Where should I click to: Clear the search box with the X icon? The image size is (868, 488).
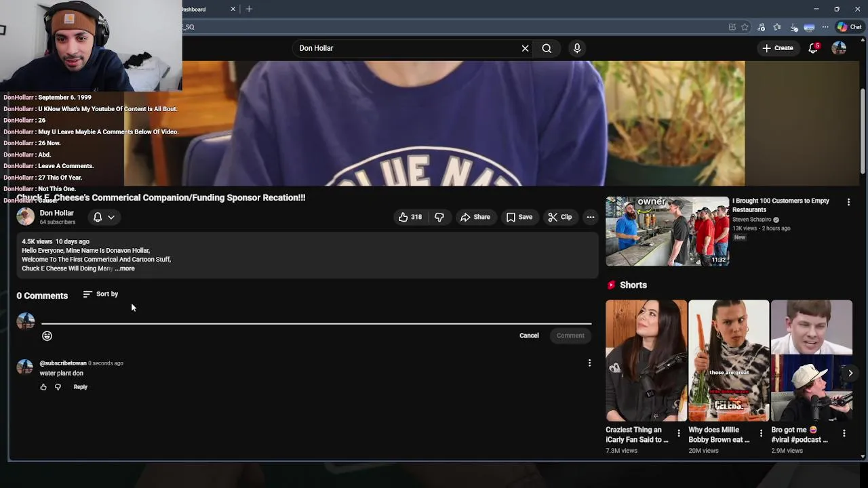(525, 48)
